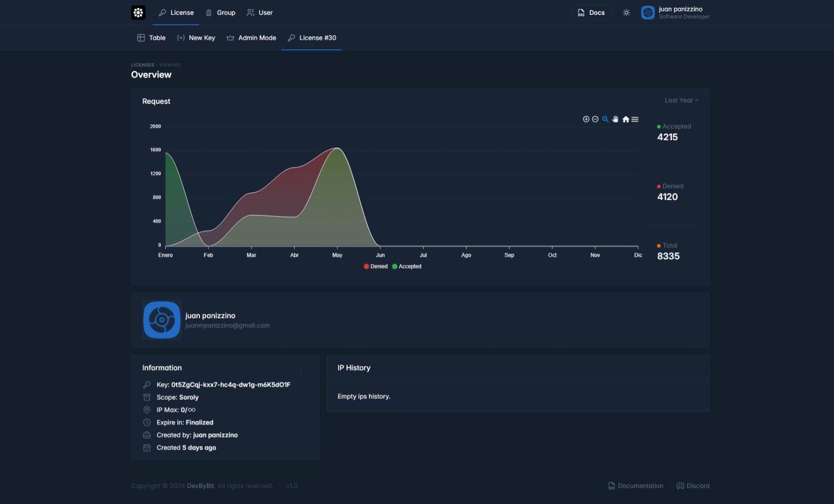The image size is (834, 504).
Task: Click May label on chart axis
Action: [x=337, y=255]
